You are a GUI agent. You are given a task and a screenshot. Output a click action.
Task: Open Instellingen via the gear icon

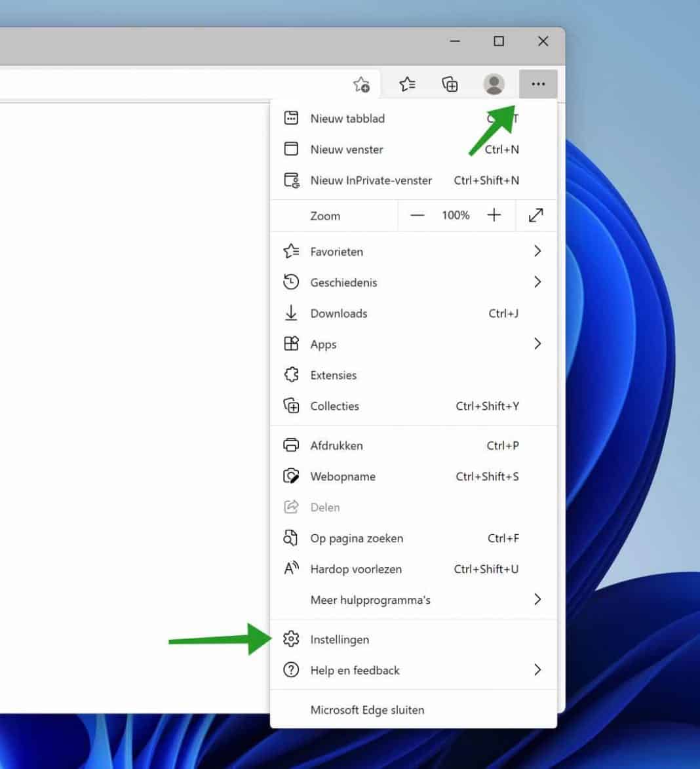pos(291,639)
